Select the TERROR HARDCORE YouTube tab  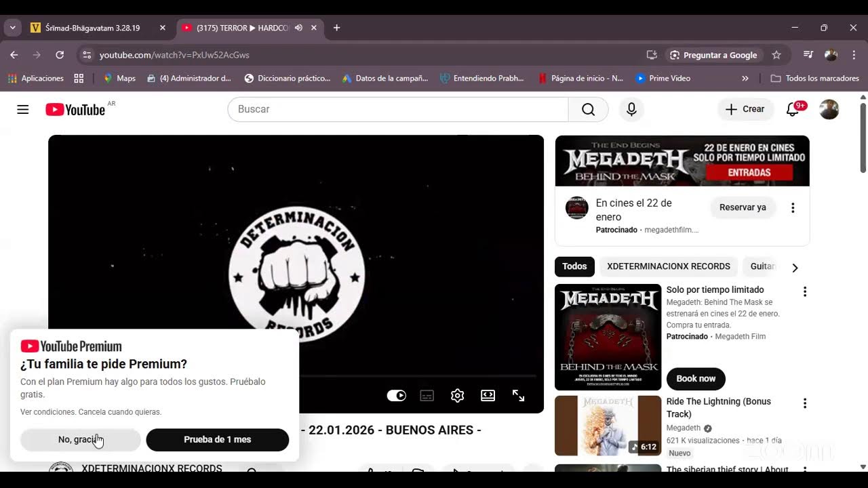coord(243,28)
